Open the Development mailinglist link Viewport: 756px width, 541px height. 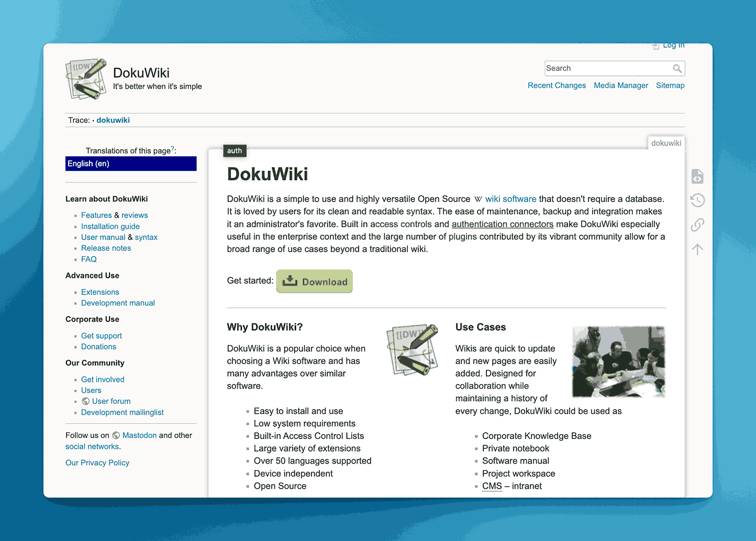[x=123, y=413]
